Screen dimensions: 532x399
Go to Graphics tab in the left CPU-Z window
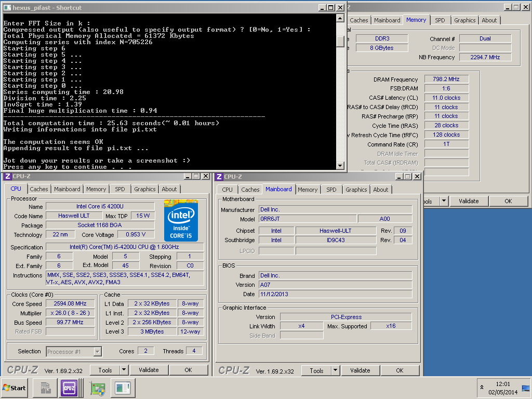point(145,189)
